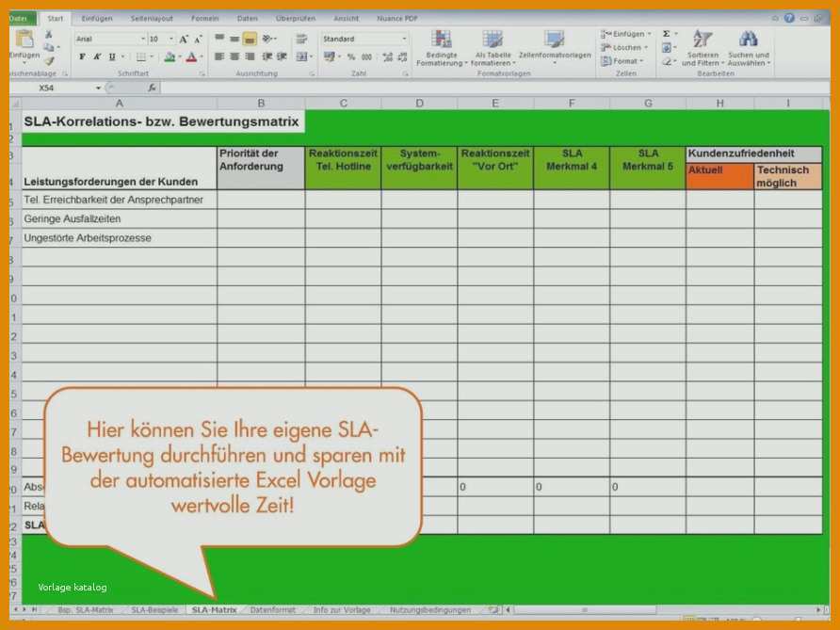Open Bedingte Formatierung menu
Viewport: 840px width, 630px height.
pyautogui.click(x=442, y=48)
